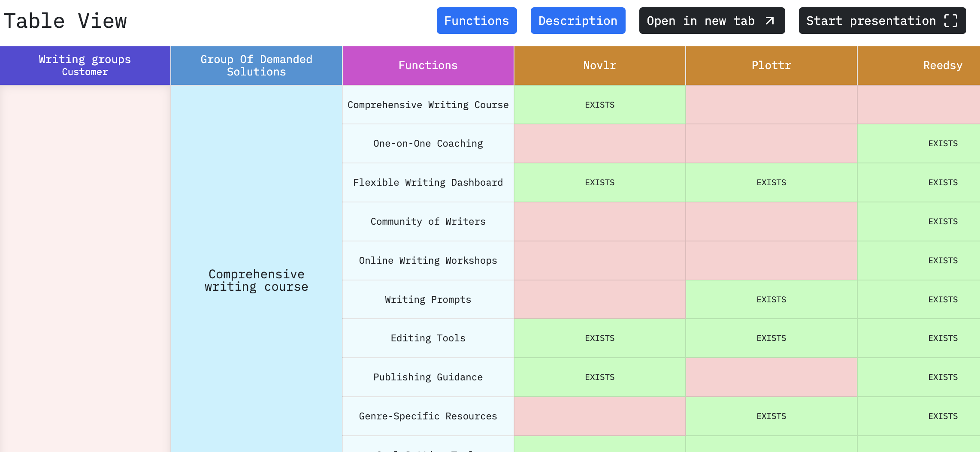Start the presentation mode

(x=882, y=20)
